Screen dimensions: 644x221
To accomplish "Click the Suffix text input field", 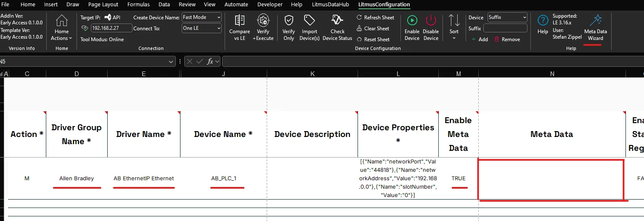I will tap(505, 28).
